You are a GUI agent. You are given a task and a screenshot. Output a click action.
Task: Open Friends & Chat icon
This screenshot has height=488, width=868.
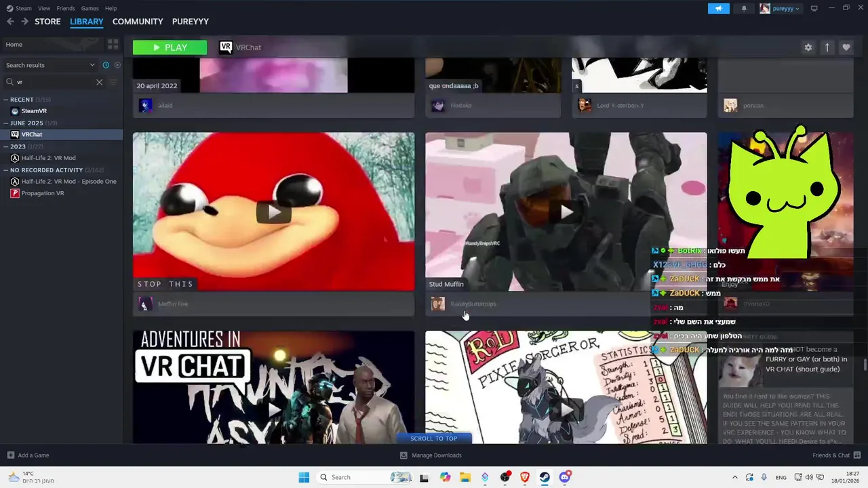(x=857, y=455)
